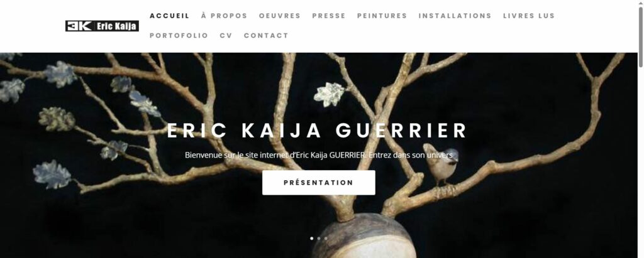This screenshot has height=258, width=644.
Task: Click the Eric Kaija Guerrier hero title
Action: click(x=317, y=131)
